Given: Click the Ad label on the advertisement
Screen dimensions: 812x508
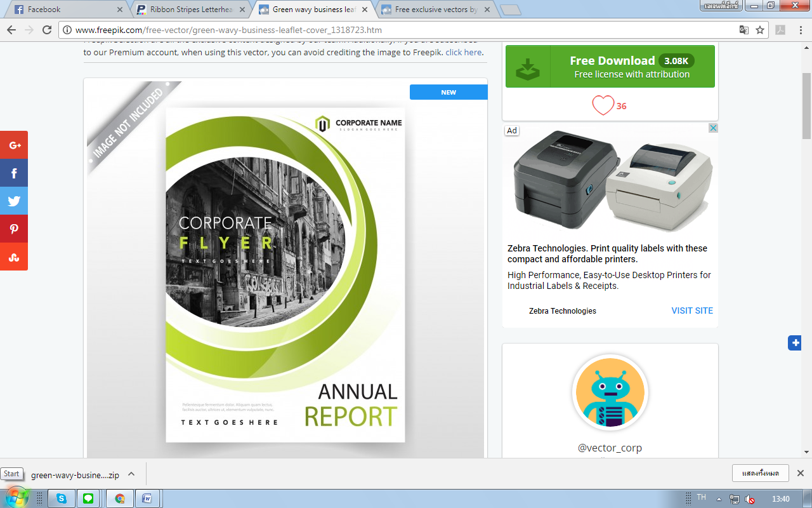Looking at the screenshot, I should (x=512, y=130).
